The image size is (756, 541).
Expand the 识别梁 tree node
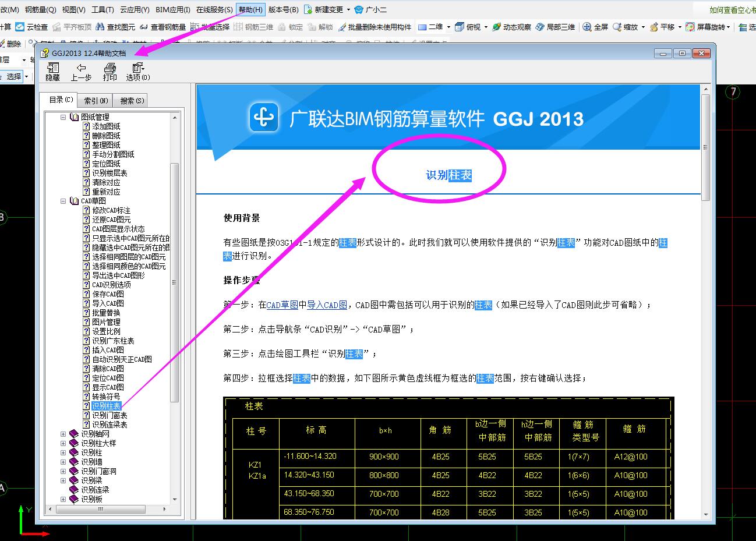coord(63,480)
